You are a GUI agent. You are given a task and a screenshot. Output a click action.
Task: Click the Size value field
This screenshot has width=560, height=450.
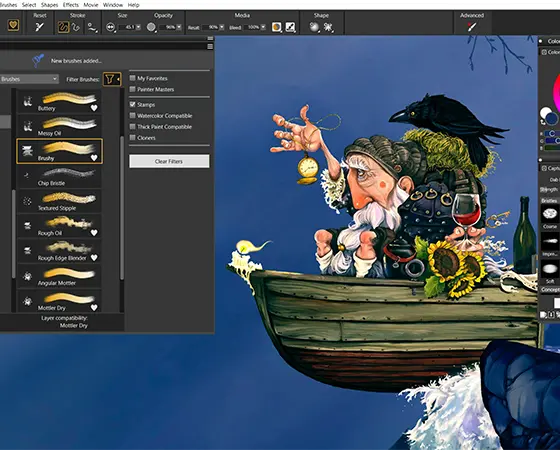tap(127, 27)
